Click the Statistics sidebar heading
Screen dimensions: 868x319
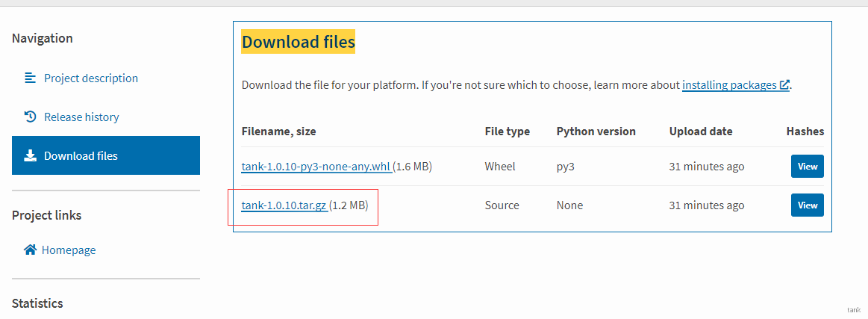click(x=37, y=303)
